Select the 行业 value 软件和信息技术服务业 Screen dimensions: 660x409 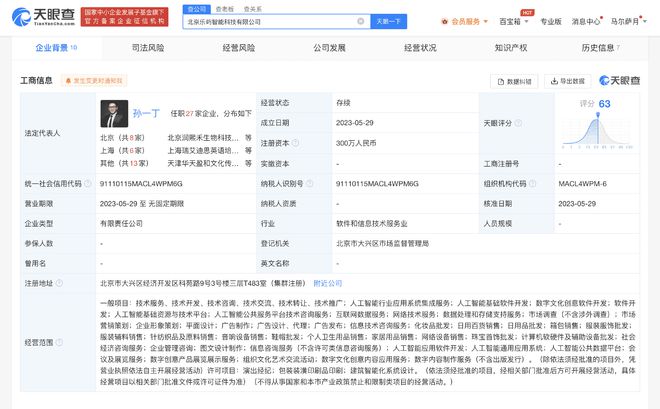[372, 223]
